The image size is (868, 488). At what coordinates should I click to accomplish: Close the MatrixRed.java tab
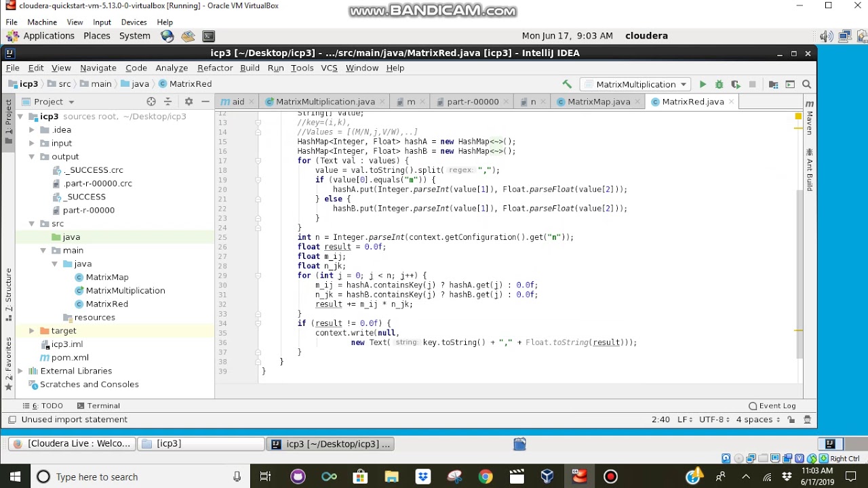point(731,102)
